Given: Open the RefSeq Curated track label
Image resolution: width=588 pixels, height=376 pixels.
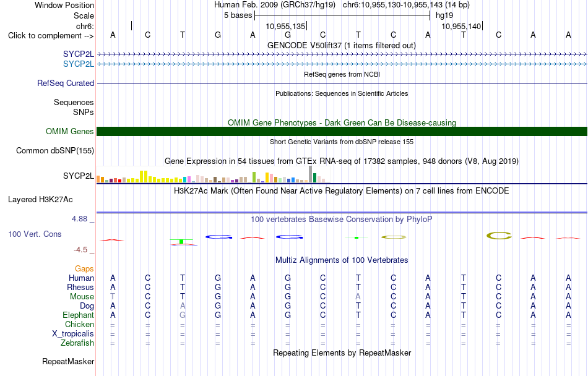Looking at the screenshot, I should [x=65, y=83].
